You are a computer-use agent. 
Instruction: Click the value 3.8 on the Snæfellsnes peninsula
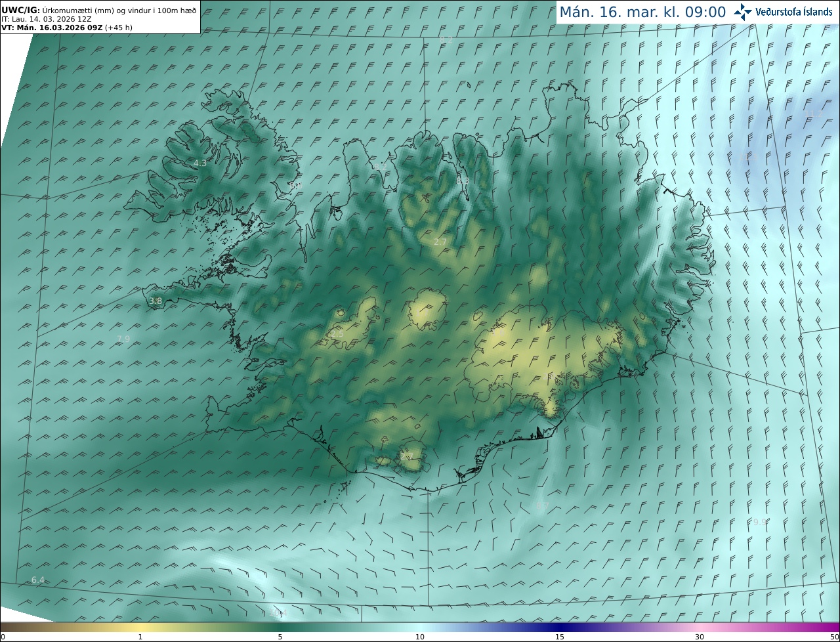coord(156,301)
